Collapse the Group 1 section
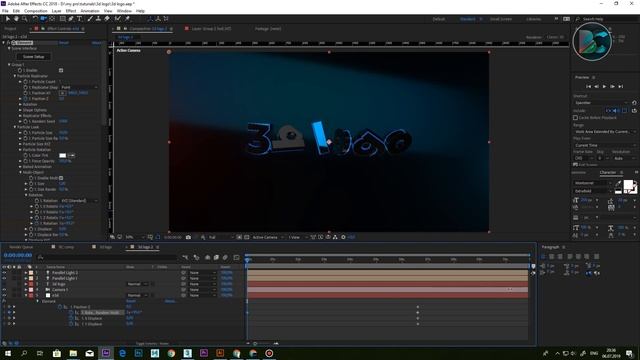The image size is (640, 360). 9,64
